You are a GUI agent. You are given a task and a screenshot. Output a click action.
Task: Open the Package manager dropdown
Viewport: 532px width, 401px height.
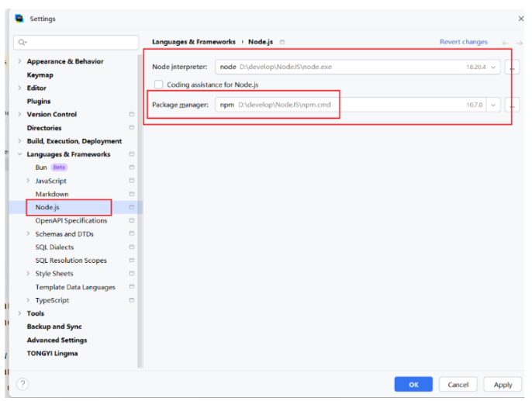click(493, 105)
